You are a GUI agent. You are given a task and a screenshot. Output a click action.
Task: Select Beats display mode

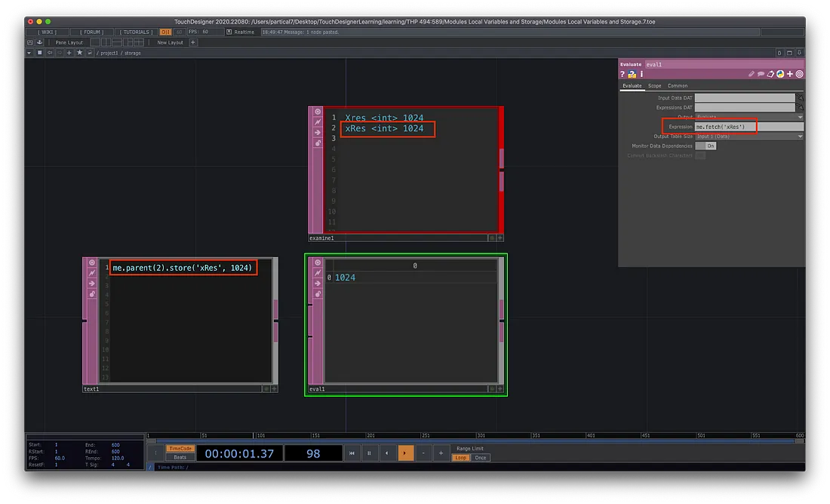pos(180,457)
